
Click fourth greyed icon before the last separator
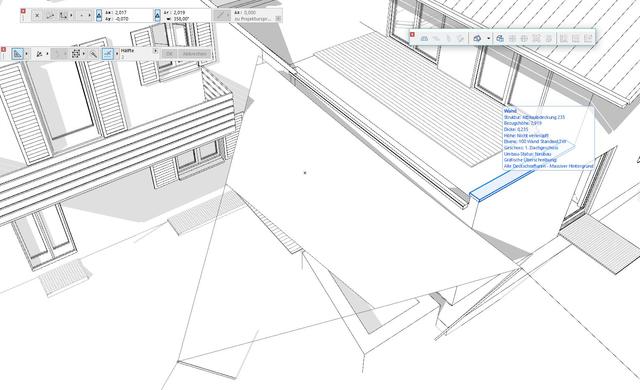coord(549,39)
